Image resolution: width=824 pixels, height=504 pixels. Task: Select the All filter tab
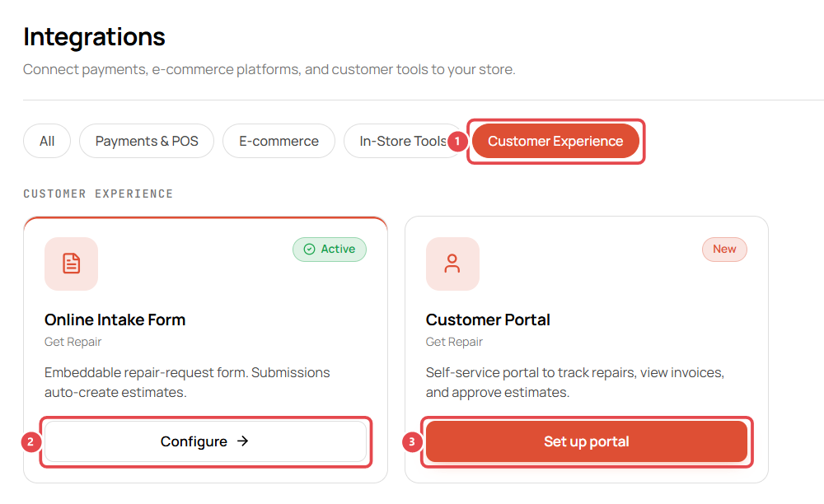(x=47, y=141)
